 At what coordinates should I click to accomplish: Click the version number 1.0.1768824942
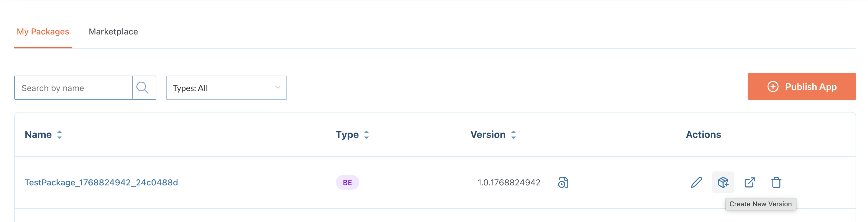pos(509,182)
